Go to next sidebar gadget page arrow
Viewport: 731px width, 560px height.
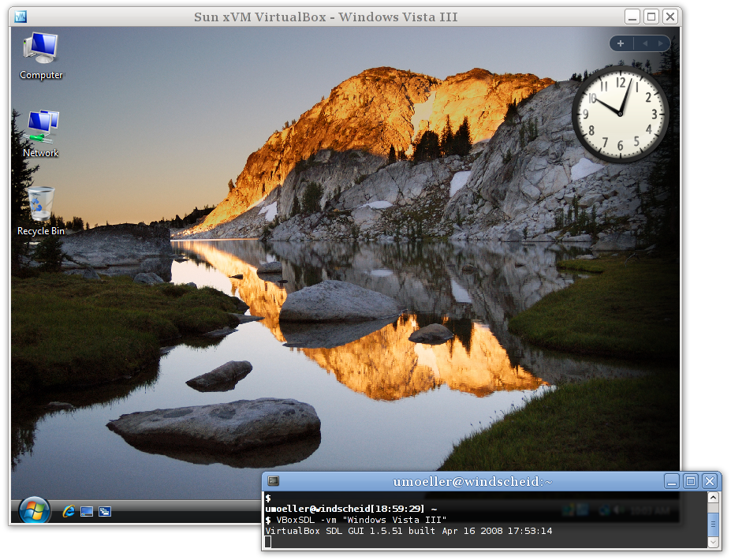tap(660, 43)
